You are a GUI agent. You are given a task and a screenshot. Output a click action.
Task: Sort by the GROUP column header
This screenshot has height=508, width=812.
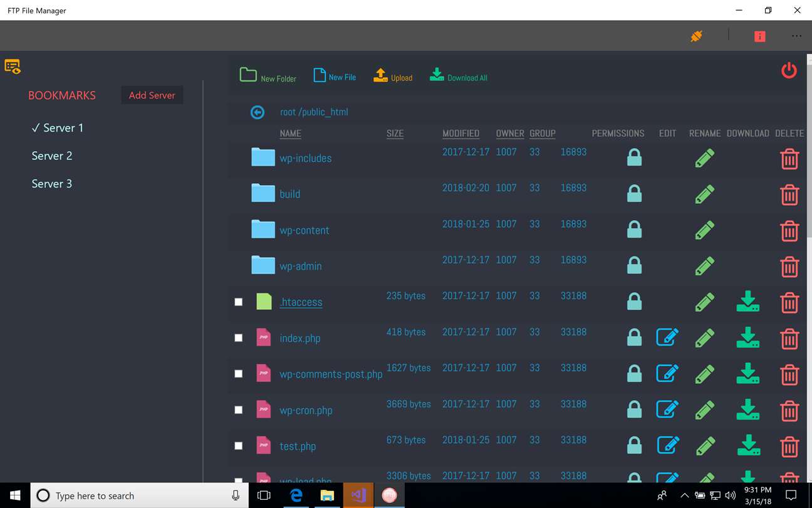(x=543, y=134)
